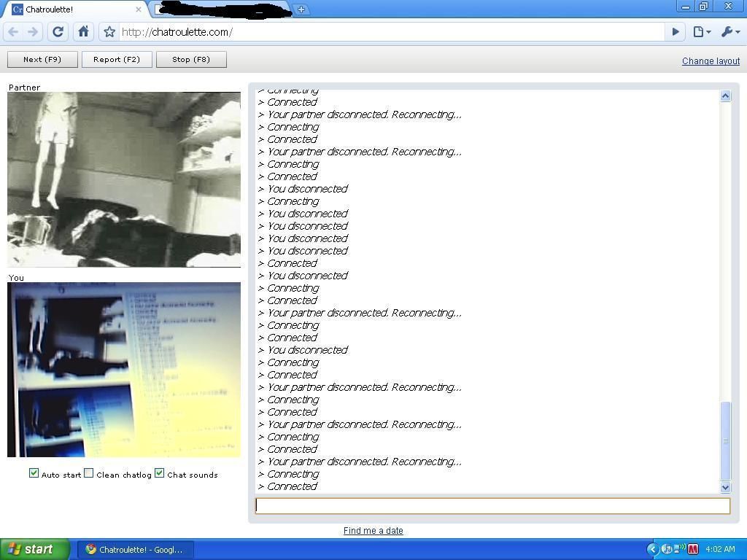Click the You label above the webcam

click(x=16, y=278)
